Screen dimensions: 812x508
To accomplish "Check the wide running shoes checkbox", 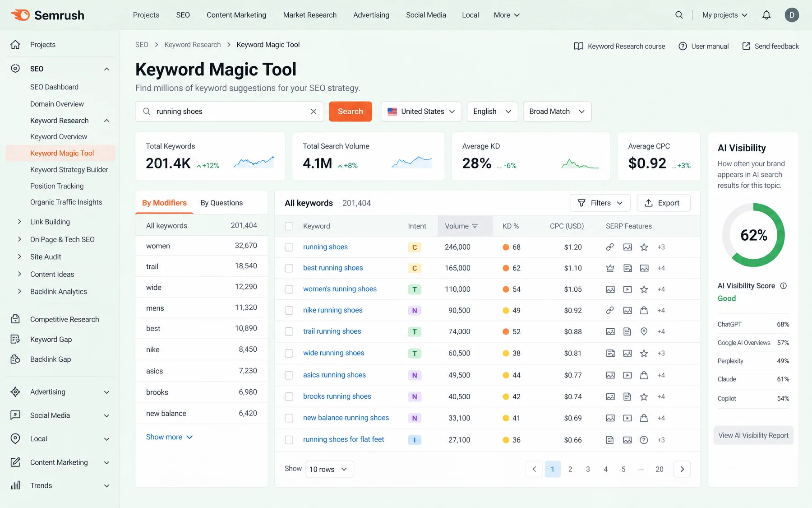I will (x=289, y=353).
